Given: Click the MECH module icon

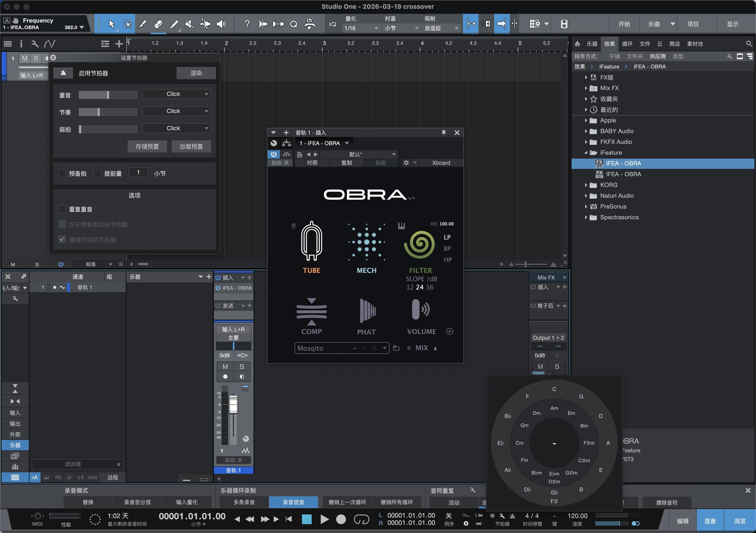Looking at the screenshot, I should (x=367, y=242).
